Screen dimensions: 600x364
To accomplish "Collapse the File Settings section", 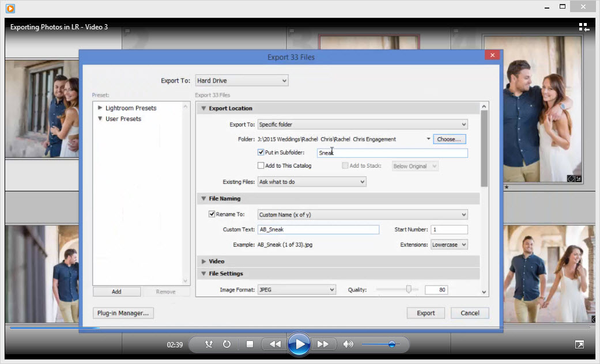I will [x=203, y=274].
